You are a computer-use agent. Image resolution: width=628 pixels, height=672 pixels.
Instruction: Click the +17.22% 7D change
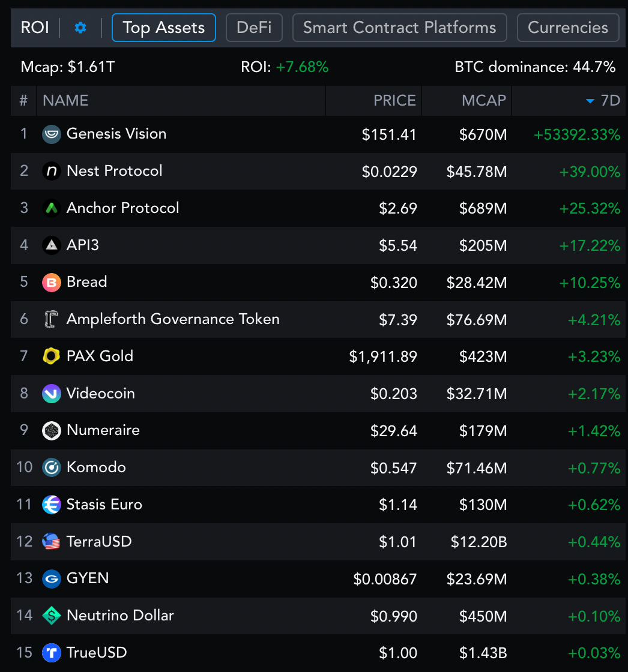pyautogui.click(x=590, y=246)
